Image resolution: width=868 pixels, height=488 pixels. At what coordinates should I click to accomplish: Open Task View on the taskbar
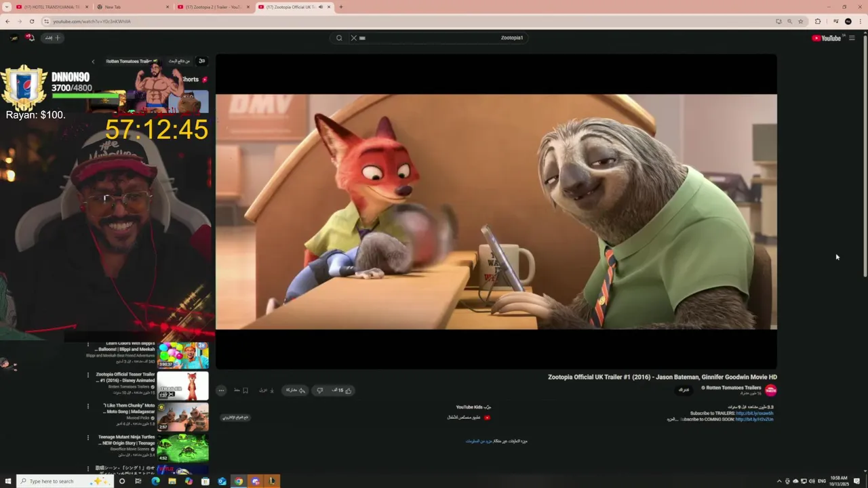[138, 481]
